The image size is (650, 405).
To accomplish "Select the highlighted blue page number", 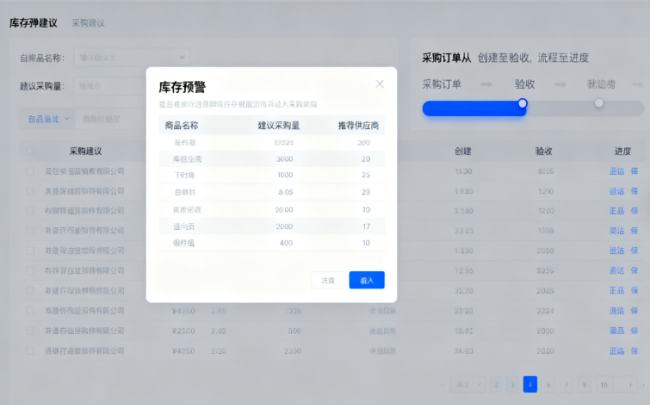I will (x=530, y=384).
